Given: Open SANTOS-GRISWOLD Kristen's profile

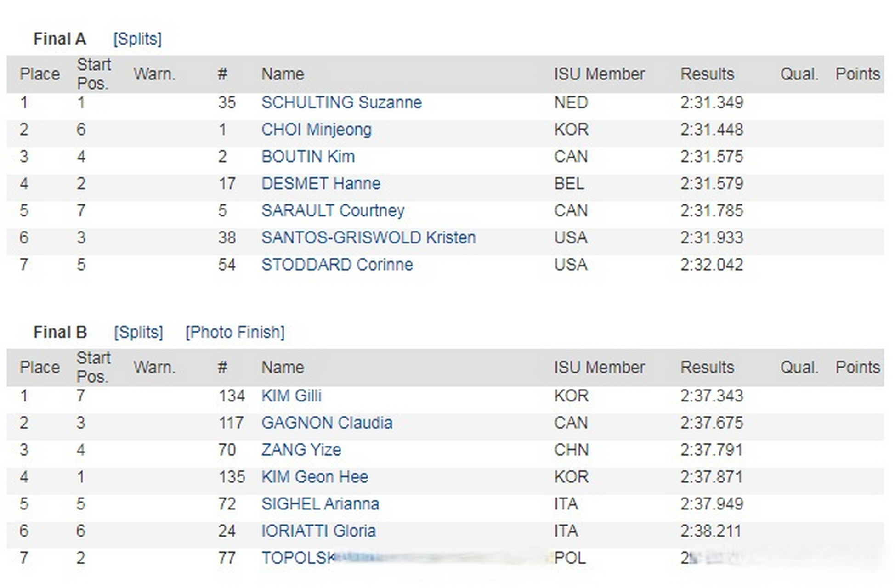Looking at the screenshot, I should [x=368, y=237].
